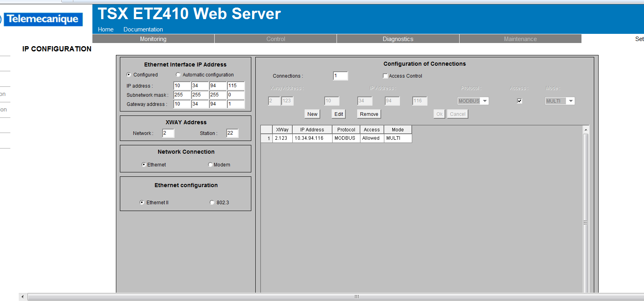
Task: Select Modem as network connection
Action: [x=210, y=165]
